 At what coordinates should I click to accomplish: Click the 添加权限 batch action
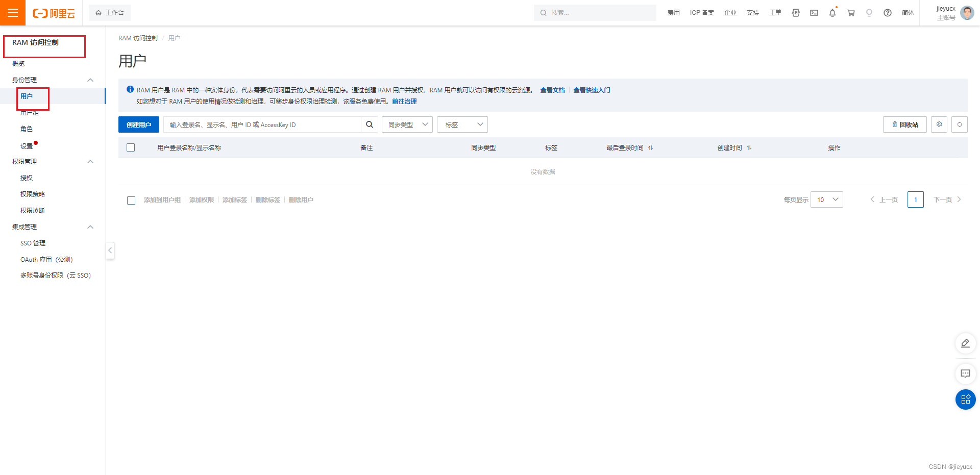[x=202, y=200]
